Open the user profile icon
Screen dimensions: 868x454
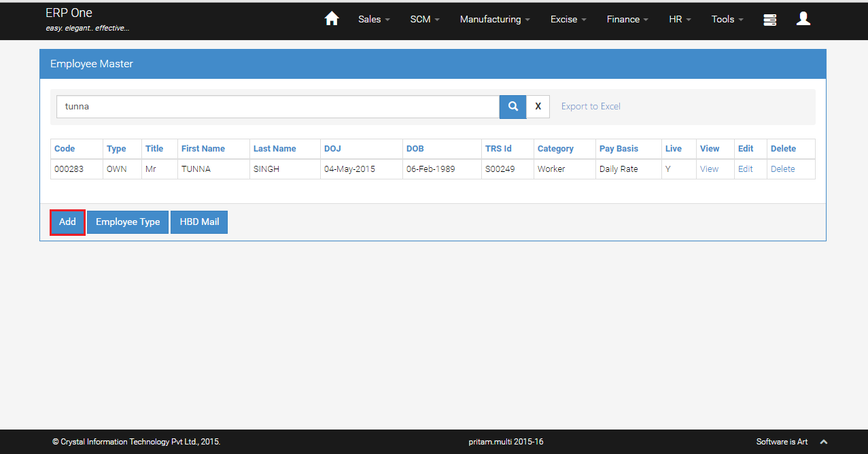click(803, 19)
